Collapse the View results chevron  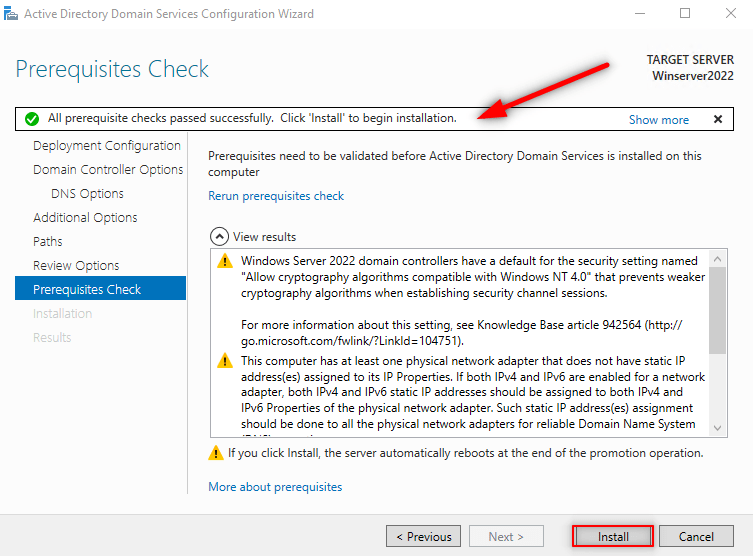click(x=219, y=237)
